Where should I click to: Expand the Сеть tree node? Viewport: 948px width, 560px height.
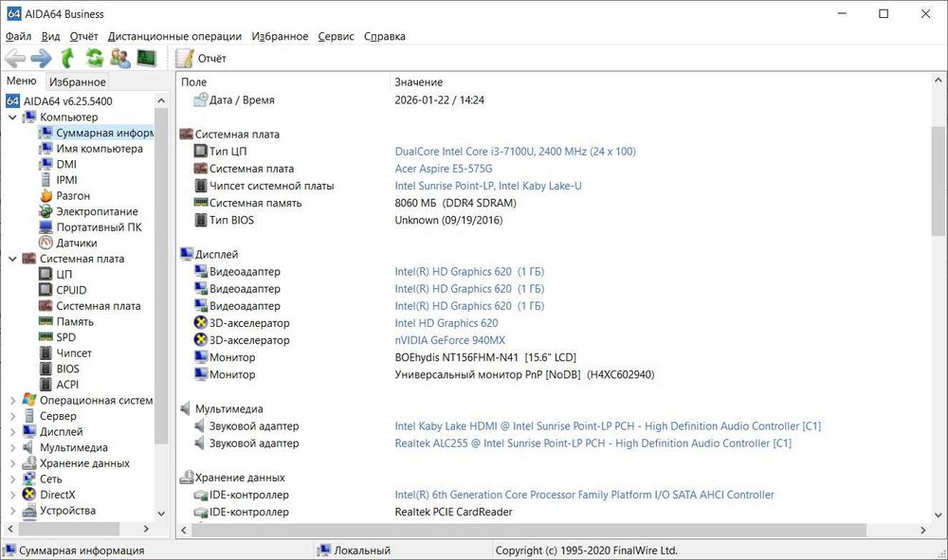pyautogui.click(x=12, y=479)
